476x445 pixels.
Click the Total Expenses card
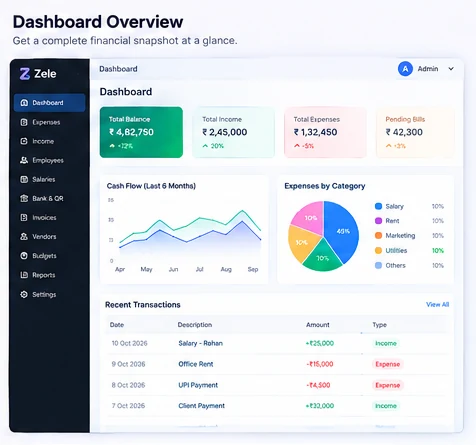coord(325,132)
